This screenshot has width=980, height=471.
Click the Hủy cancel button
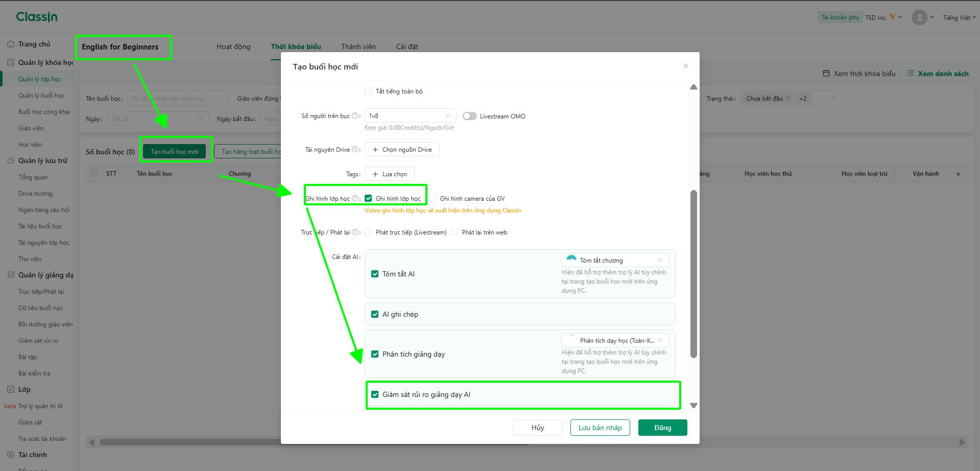point(538,428)
